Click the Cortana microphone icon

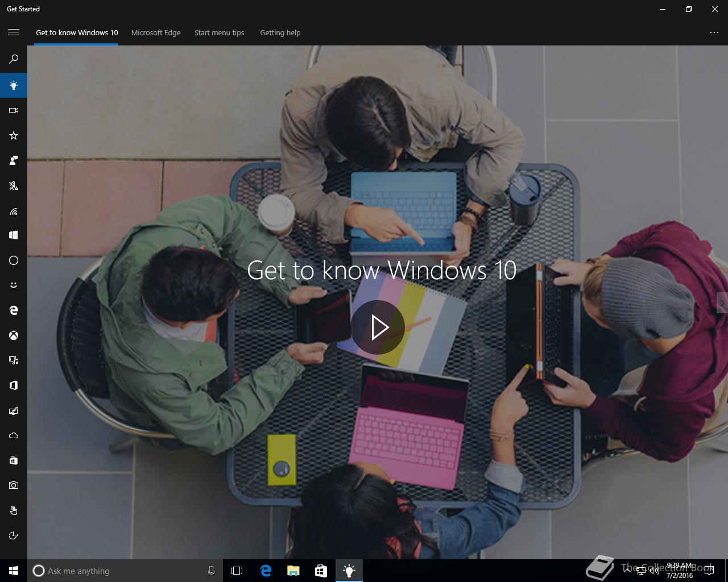click(x=211, y=571)
